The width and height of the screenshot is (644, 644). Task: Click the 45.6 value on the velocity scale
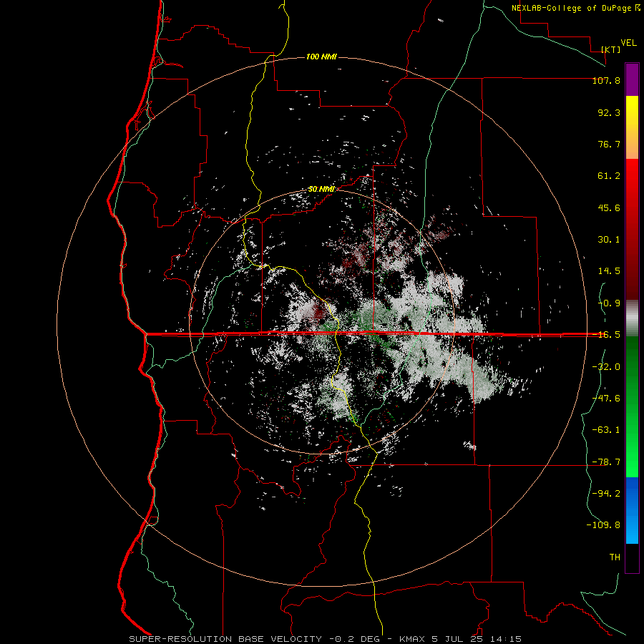point(609,208)
